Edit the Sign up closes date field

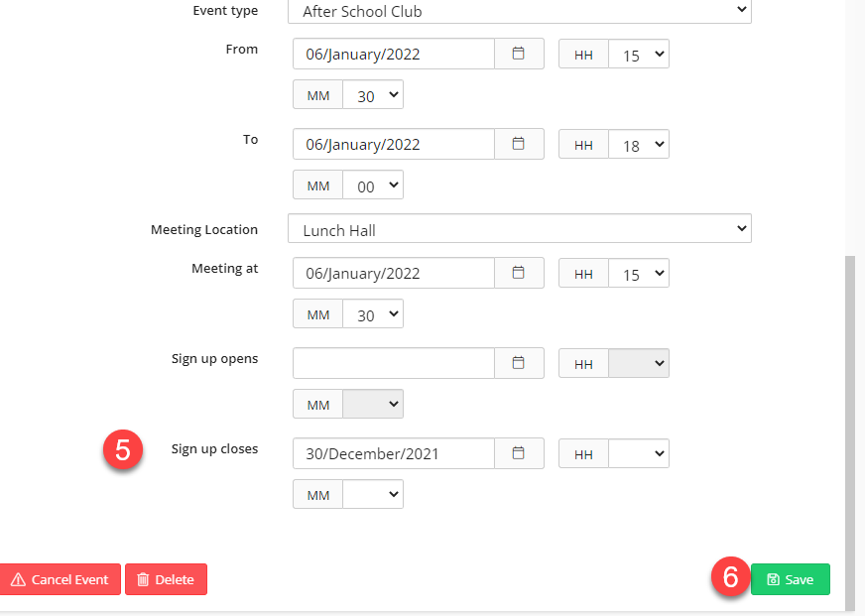[394, 453]
